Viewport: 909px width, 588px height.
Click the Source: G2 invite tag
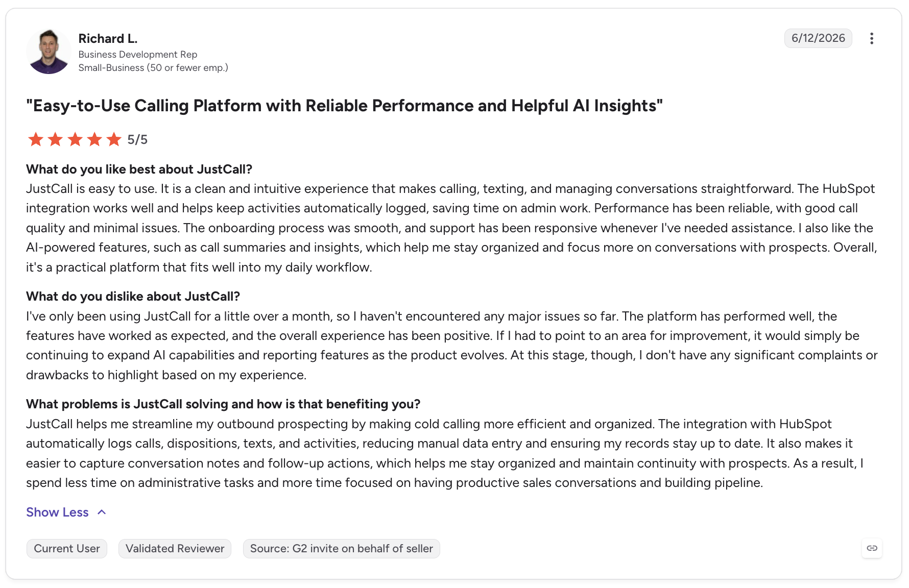tap(341, 549)
